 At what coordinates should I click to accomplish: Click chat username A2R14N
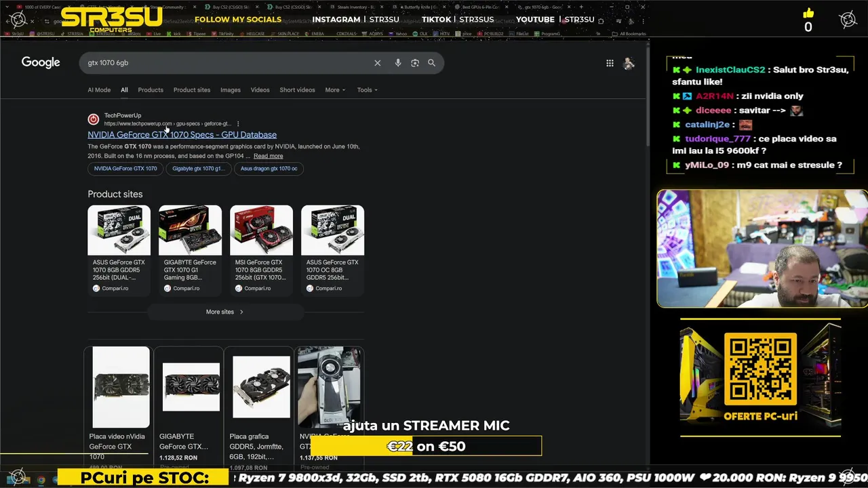coord(715,96)
